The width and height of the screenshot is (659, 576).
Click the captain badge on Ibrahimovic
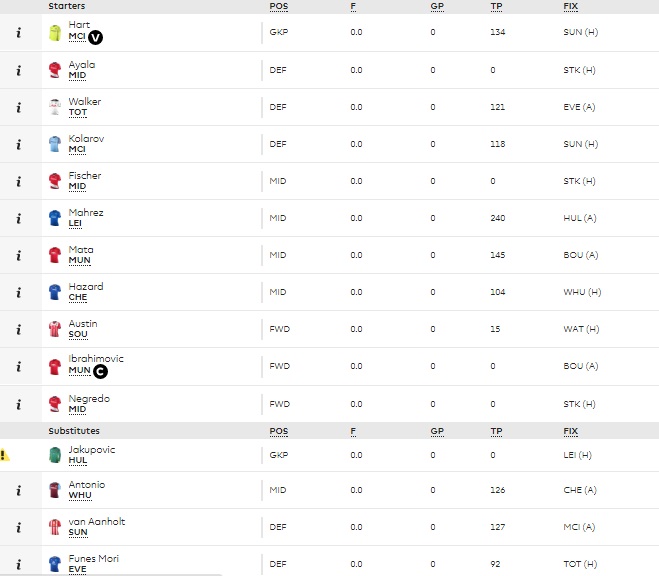point(100,372)
